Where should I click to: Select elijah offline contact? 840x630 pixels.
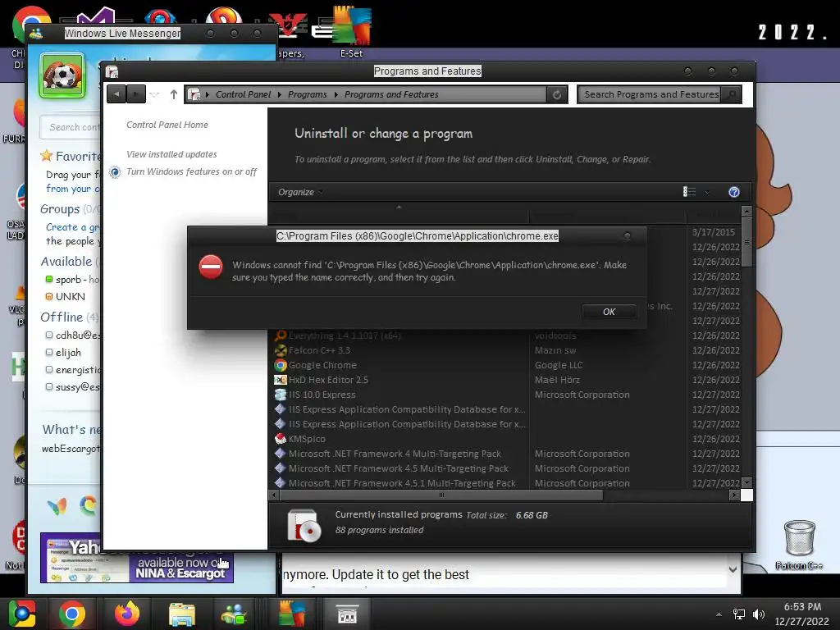(64, 353)
